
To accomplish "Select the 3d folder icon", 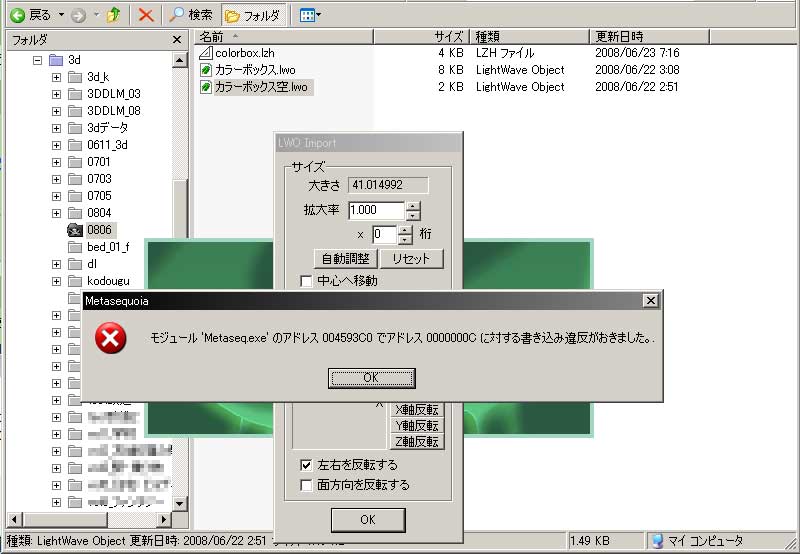I will pyautogui.click(x=56, y=60).
